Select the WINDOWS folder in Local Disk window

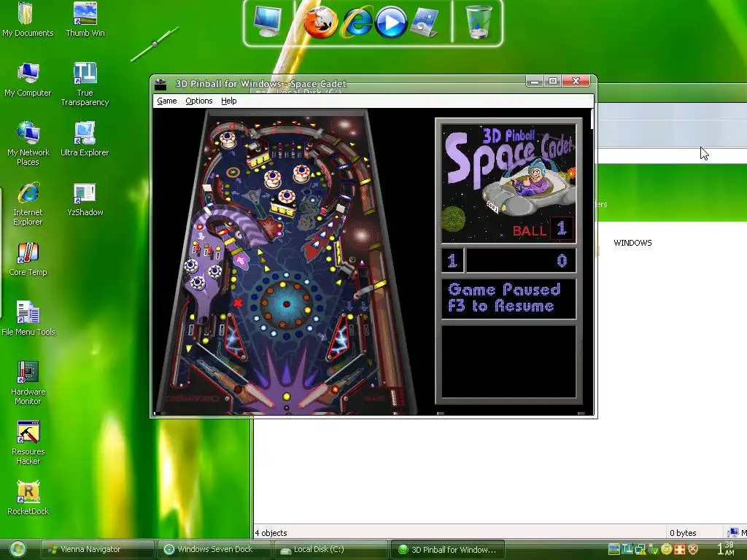(632, 243)
